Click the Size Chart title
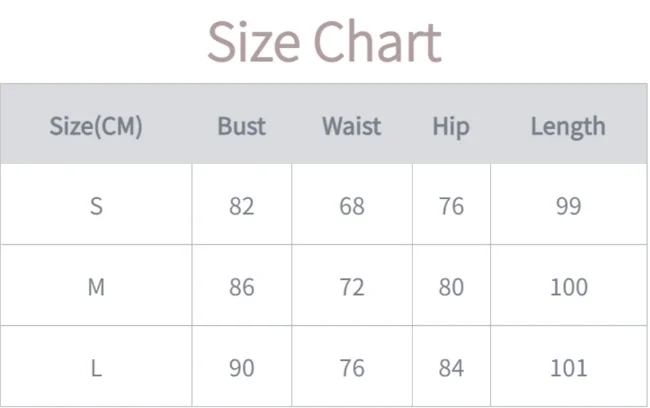The image size is (650, 408). [324, 42]
